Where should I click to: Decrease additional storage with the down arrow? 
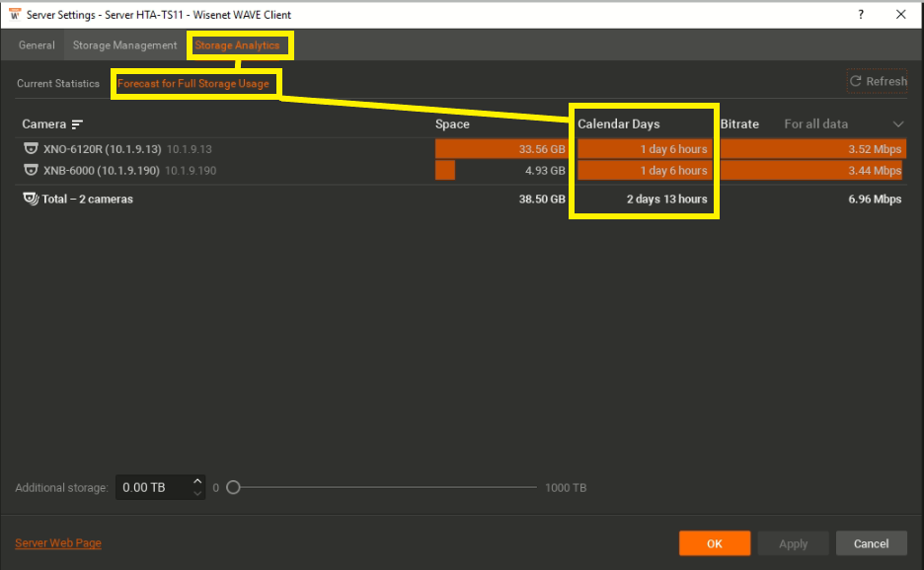tap(197, 493)
